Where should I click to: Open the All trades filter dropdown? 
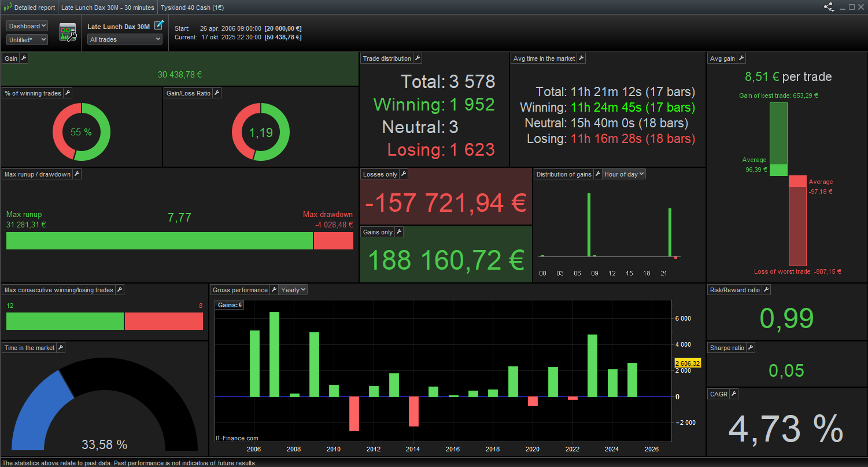click(125, 39)
